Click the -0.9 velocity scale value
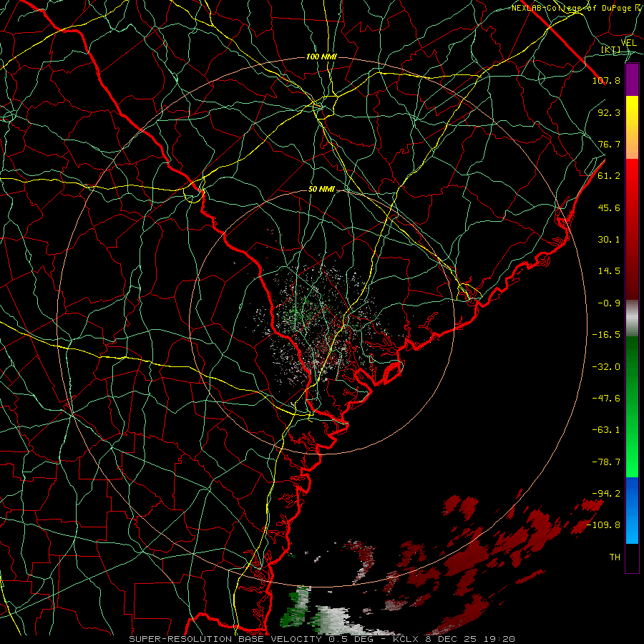 click(x=609, y=303)
